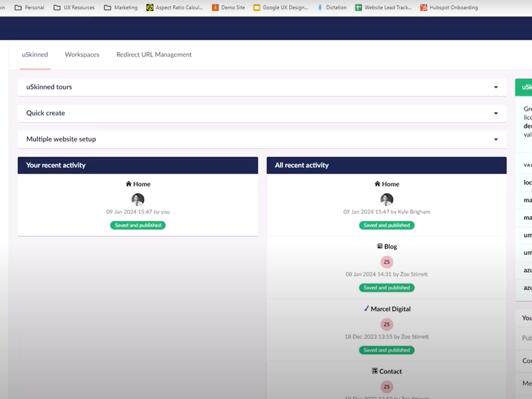The height and width of the screenshot is (399, 532).
Task: Open the Hubspot Onboarding bookmark
Action: pos(449,7)
